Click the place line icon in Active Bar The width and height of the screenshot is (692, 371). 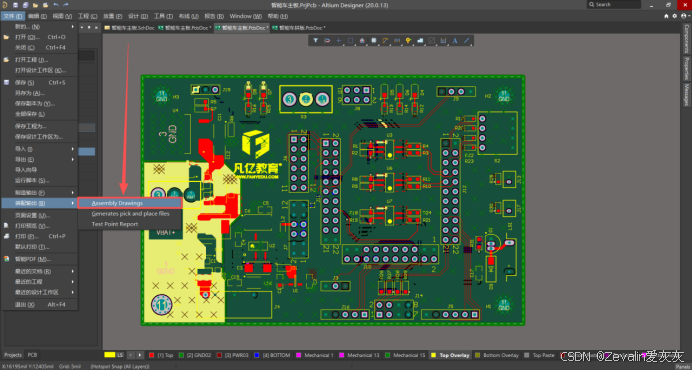[x=466, y=41]
